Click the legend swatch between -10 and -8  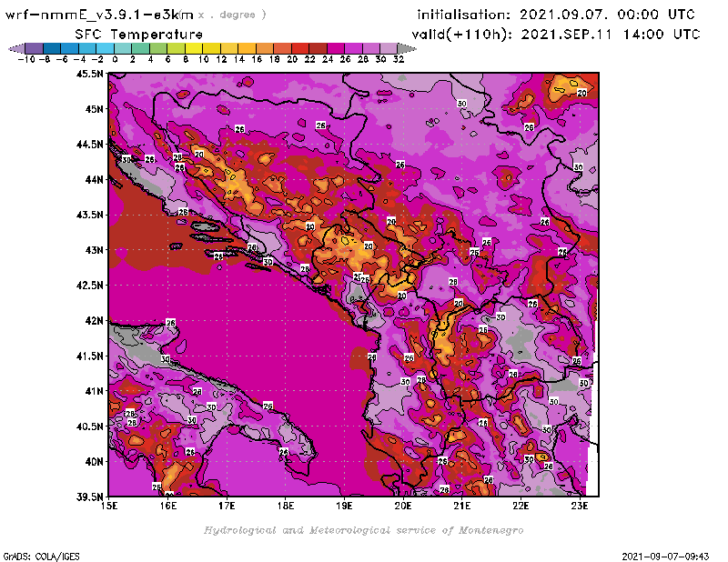click(x=34, y=49)
